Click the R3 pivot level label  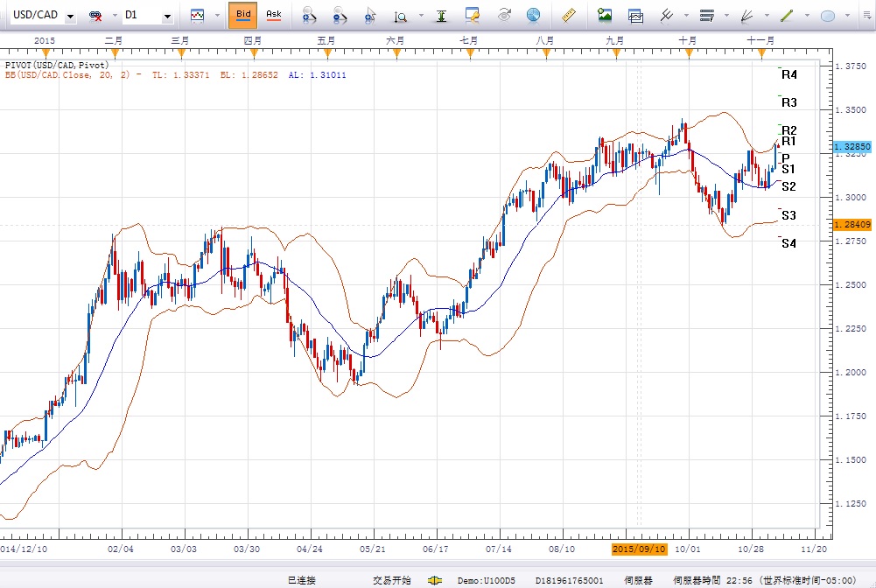788,102
